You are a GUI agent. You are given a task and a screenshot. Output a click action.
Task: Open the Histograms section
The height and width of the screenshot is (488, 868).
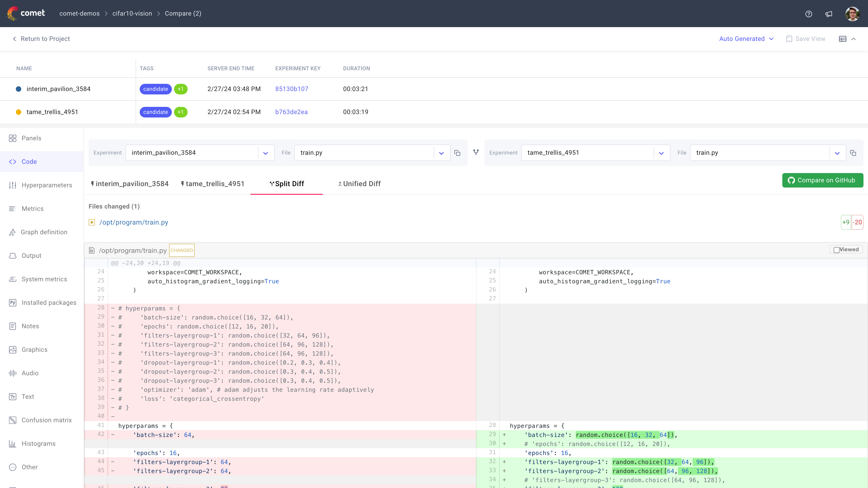38,443
